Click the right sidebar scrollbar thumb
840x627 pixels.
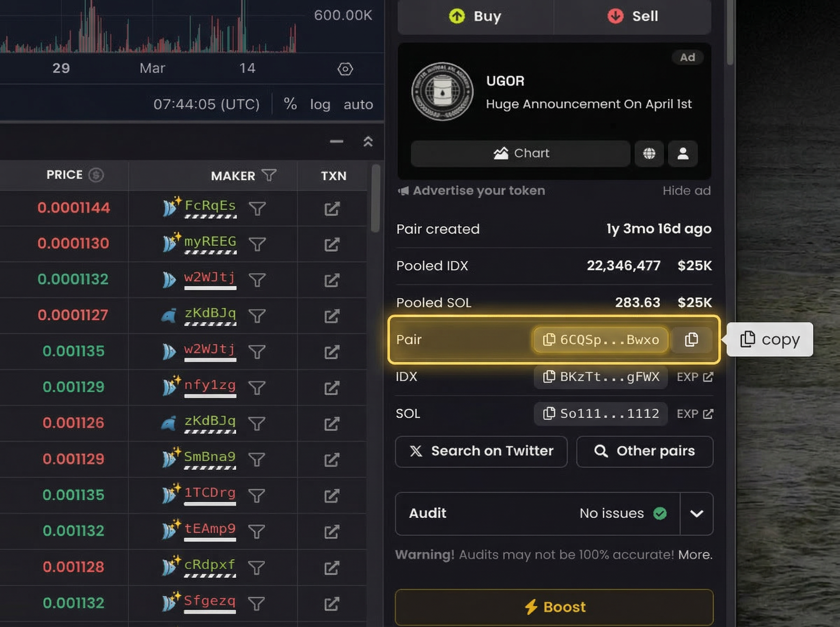point(730,32)
